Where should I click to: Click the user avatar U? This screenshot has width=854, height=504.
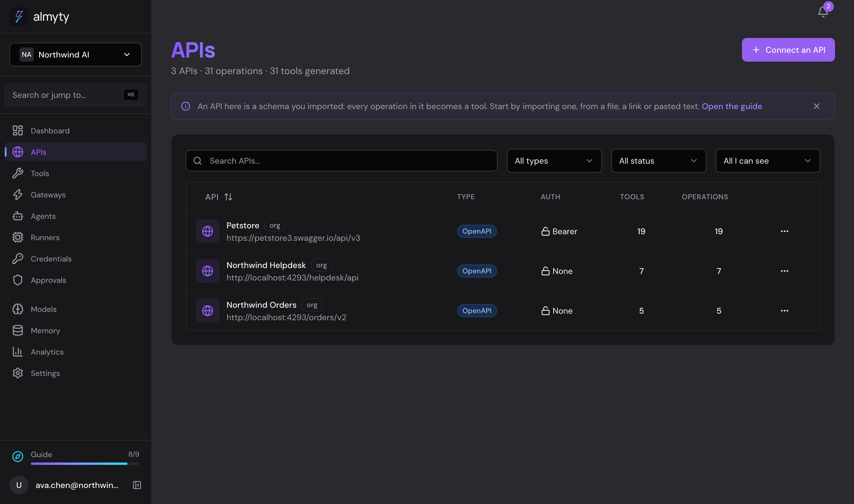tap(19, 485)
